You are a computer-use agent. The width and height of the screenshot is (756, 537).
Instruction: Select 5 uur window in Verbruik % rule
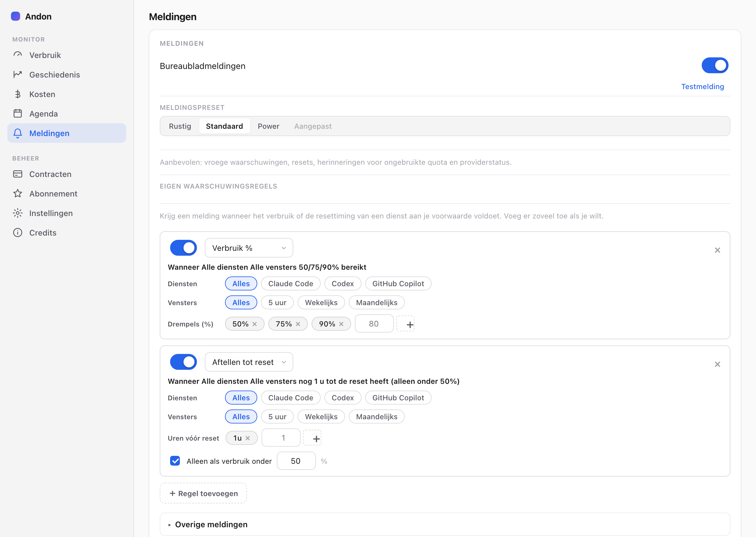pyautogui.click(x=277, y=302)
